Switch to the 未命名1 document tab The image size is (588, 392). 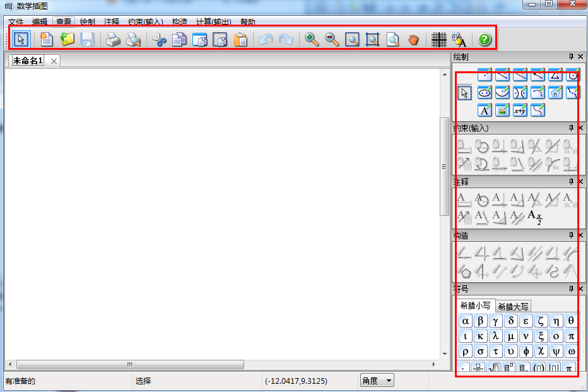(28, 61)
